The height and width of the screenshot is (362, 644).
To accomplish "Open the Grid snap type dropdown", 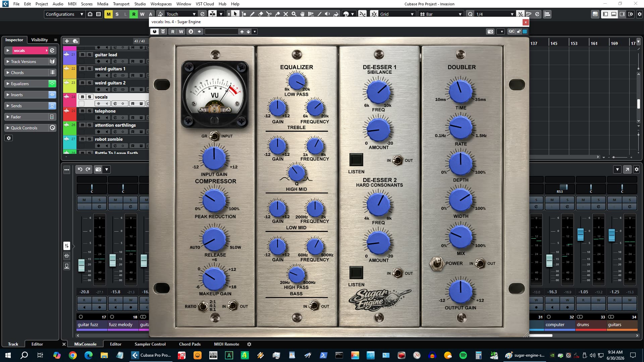I will (x=397, y=14).
